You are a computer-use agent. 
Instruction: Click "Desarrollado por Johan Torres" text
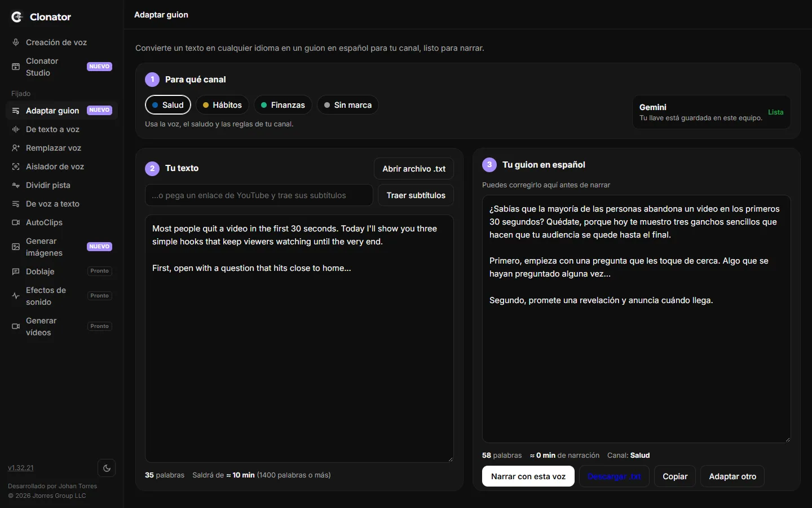point(52,486)
